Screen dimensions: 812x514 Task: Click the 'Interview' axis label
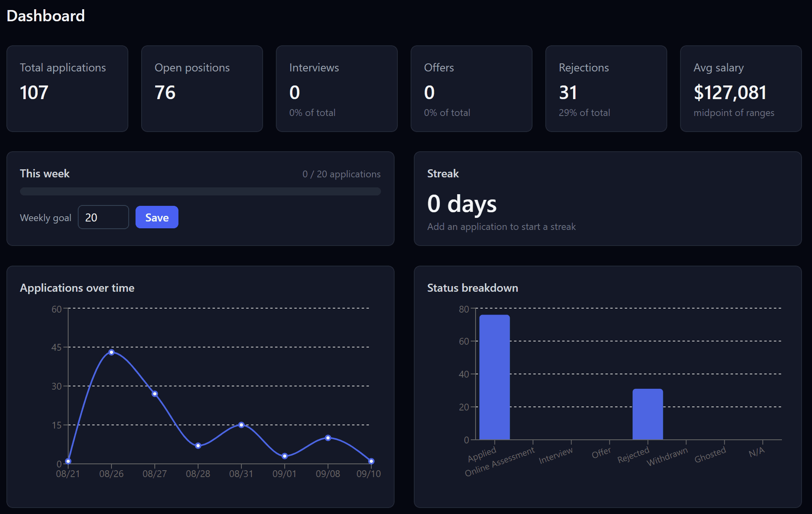555,455
